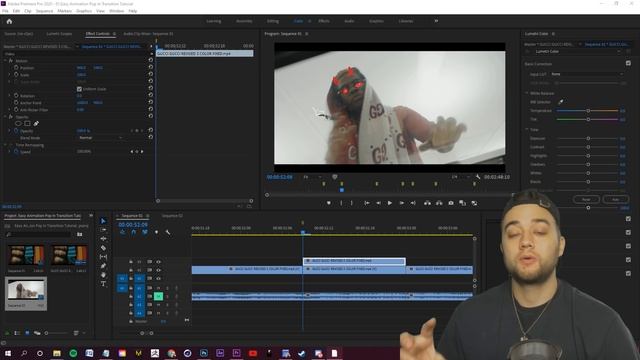Click the Extract button
The image size is (640, 360).
tap(439, 203)
